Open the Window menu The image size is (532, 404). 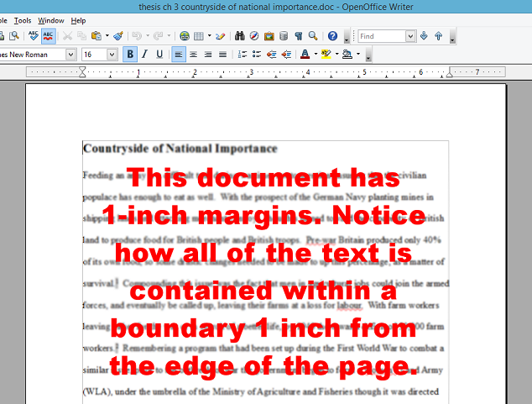click(x=51, y=21)
